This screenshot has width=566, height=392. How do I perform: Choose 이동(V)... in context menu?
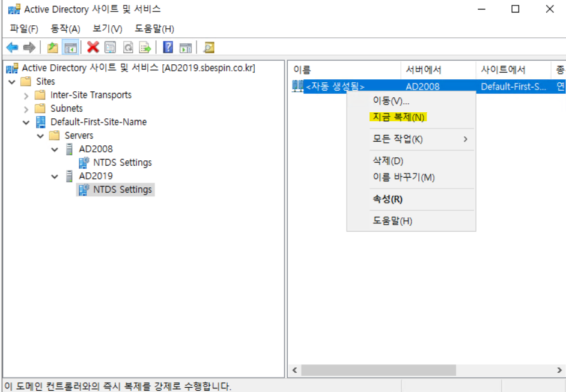412,101
